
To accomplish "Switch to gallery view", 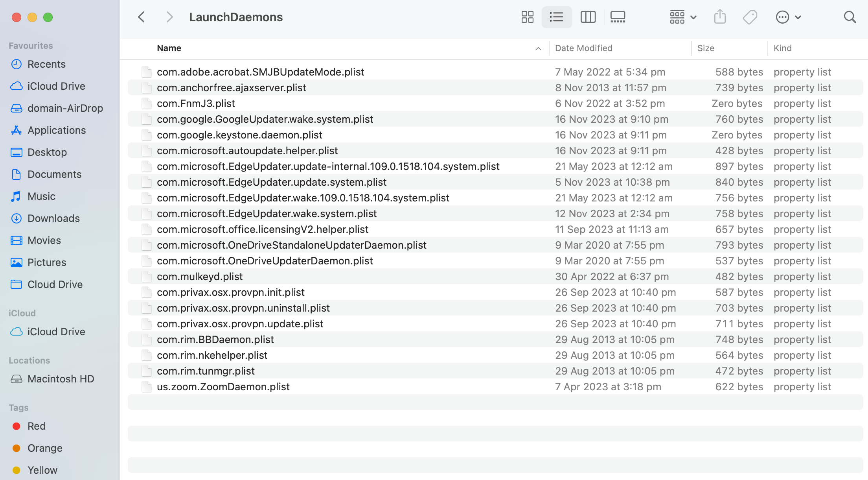I will 618,17.
